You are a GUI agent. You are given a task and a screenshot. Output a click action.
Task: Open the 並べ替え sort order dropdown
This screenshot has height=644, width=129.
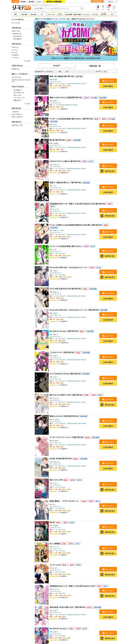pyautogui.click(x=109, y=71)
